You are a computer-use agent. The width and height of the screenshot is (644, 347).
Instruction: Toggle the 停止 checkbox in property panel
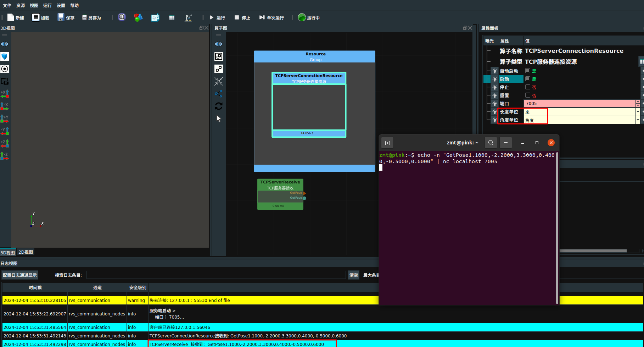click(528, 87)
